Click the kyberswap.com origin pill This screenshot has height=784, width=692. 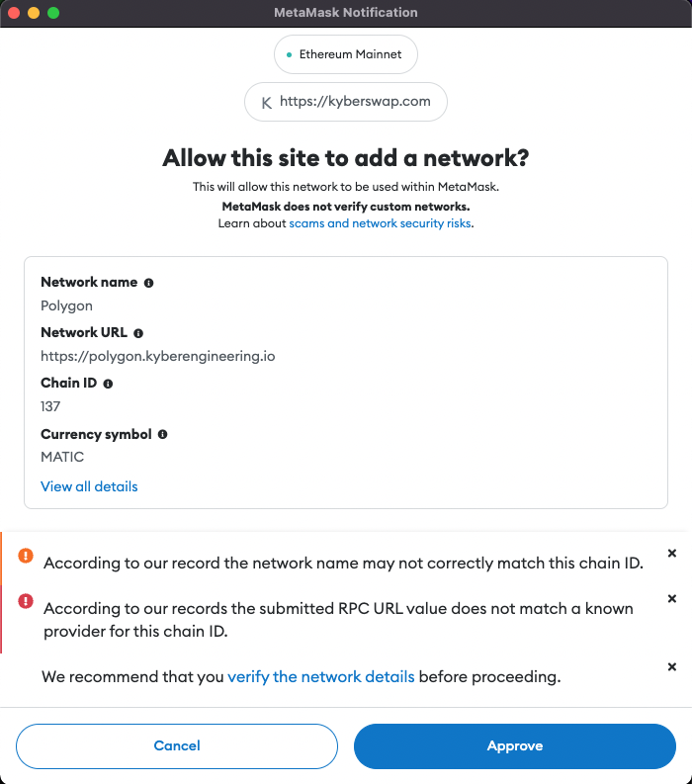[x=346, y=102]
